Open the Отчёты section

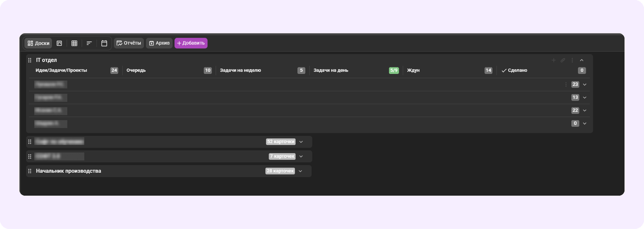[129, 43]
